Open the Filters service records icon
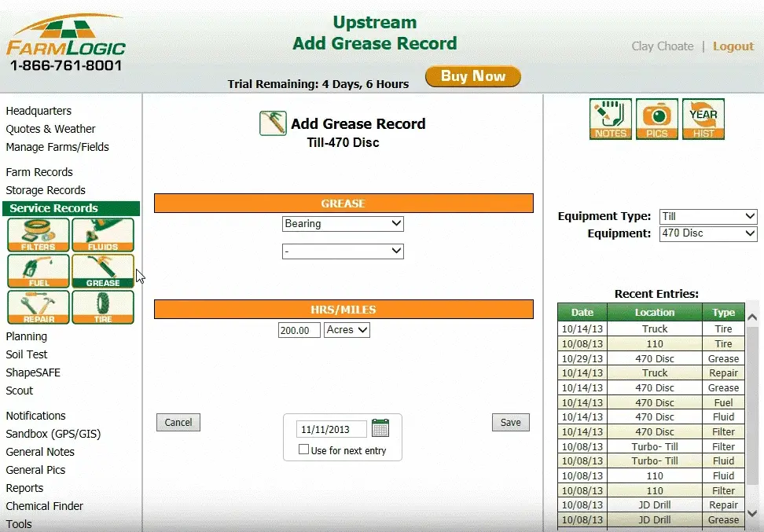The width and height of the screenshot is (764, 532). pos(38,235)
